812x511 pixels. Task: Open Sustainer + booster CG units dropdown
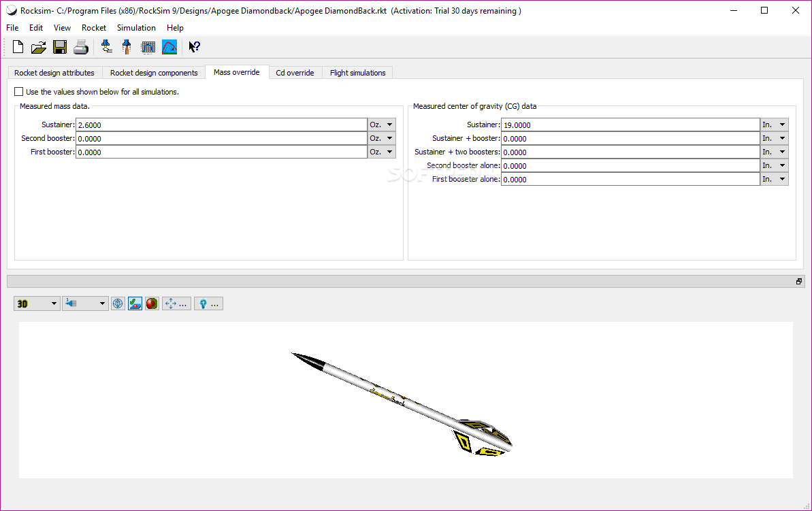(774, 138)
